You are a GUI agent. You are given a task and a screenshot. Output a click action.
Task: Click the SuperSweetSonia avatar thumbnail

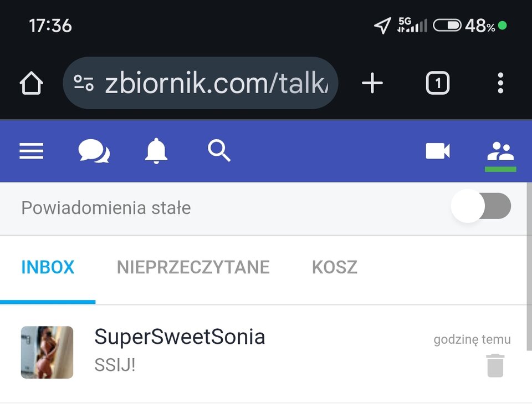tap(47, 352)
